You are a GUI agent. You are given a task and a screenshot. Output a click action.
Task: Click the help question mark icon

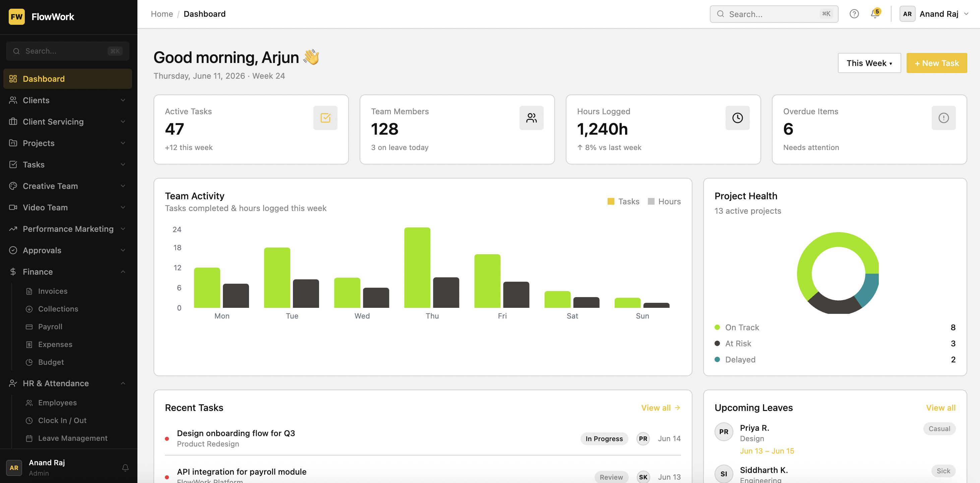tap(854, 14)
